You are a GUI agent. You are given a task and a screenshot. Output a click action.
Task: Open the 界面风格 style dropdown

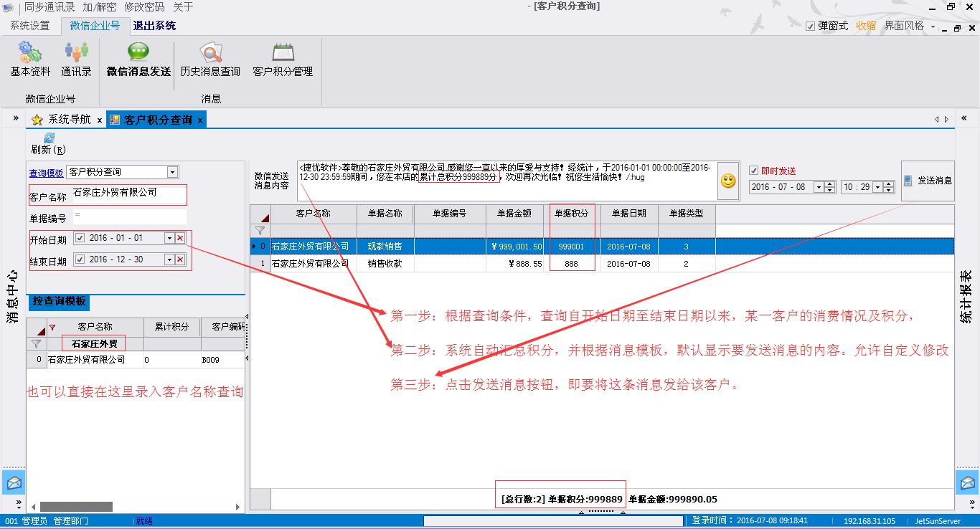coord(933,27)
